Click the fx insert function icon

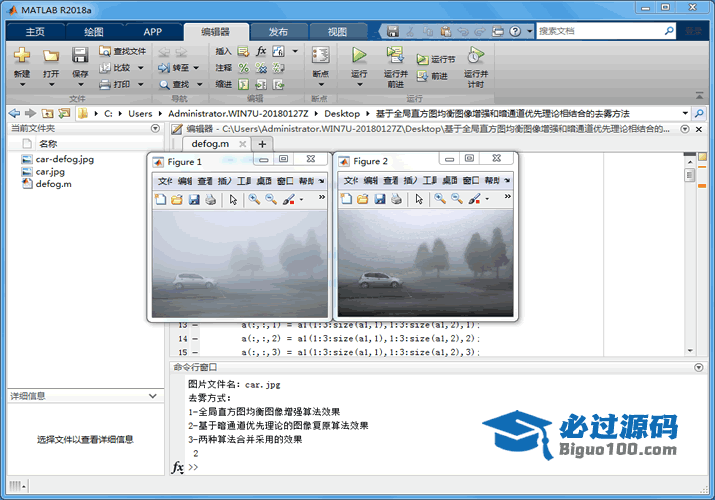pyautogui.click(x=261, y=51)
